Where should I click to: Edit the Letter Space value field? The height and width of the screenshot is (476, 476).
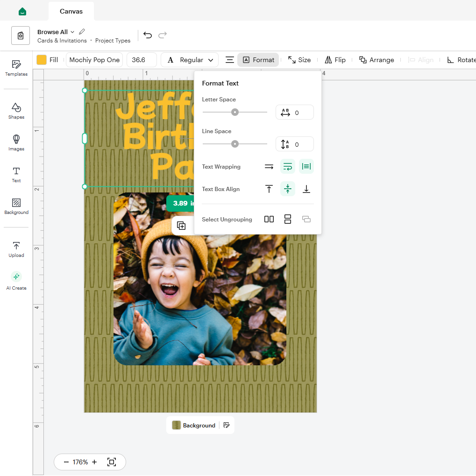point(294,112)
